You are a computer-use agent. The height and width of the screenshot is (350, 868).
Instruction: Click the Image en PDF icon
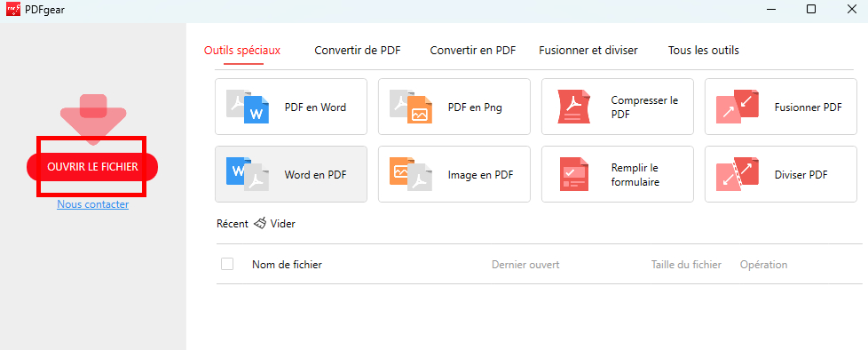(x=411, y=174)
